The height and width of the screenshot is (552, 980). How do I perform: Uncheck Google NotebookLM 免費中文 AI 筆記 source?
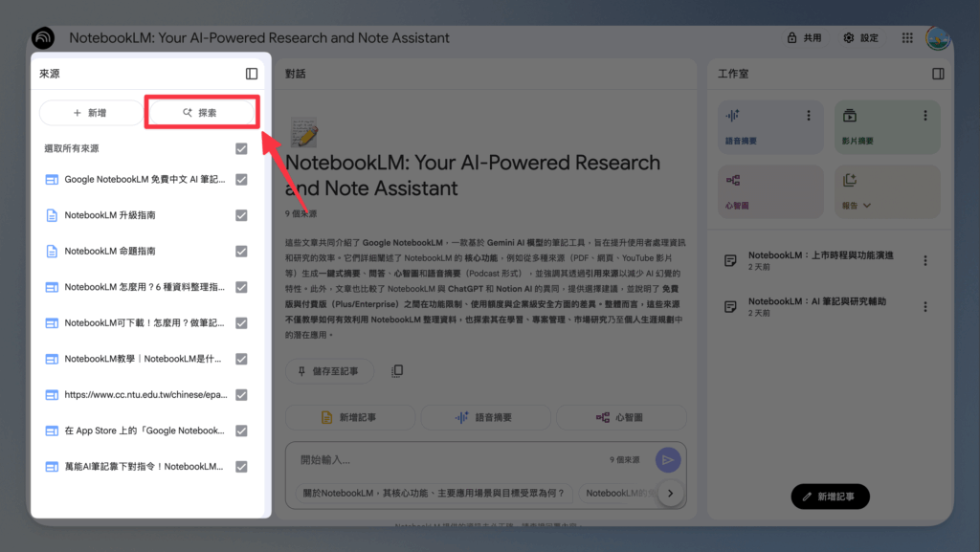241,180
